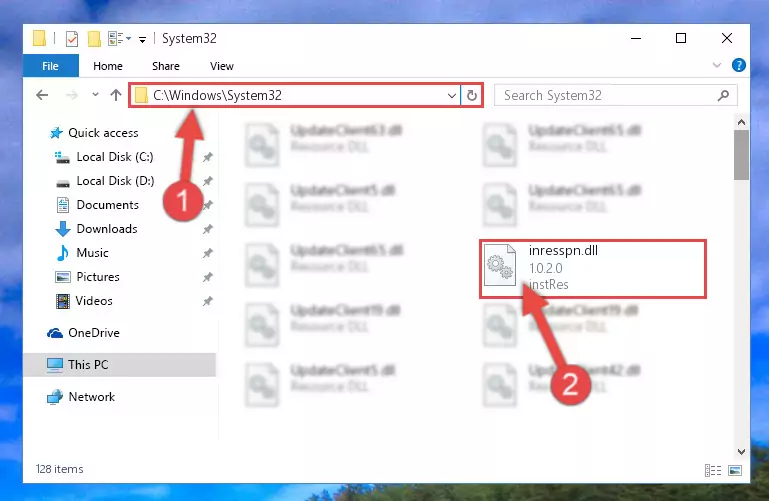
Task: Click the C:\Windows\System32 address bar
Action: point(294,95)
